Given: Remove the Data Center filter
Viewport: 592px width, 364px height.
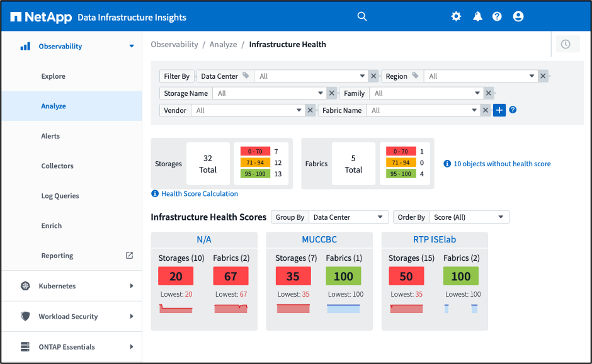Looking at the screenshot, I should 373,76.
